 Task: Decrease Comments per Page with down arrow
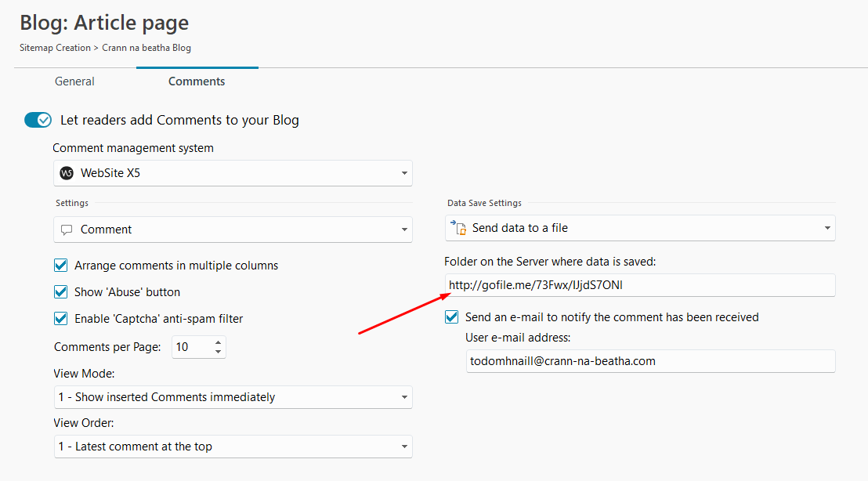pos(218,351)
